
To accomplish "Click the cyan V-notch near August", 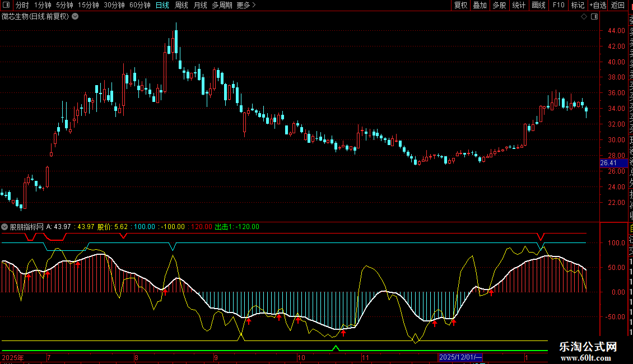I will [x=173, y=246].
